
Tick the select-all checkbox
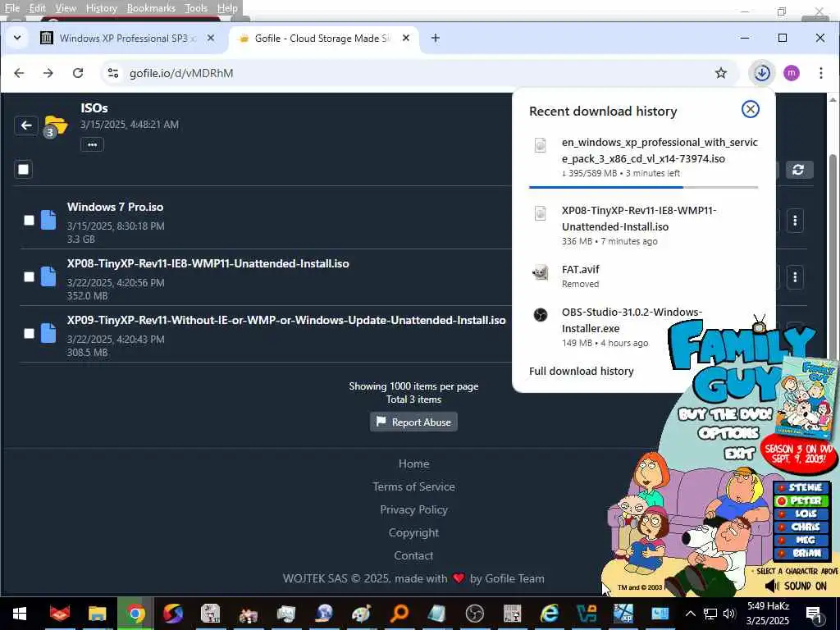coord(24,170)
